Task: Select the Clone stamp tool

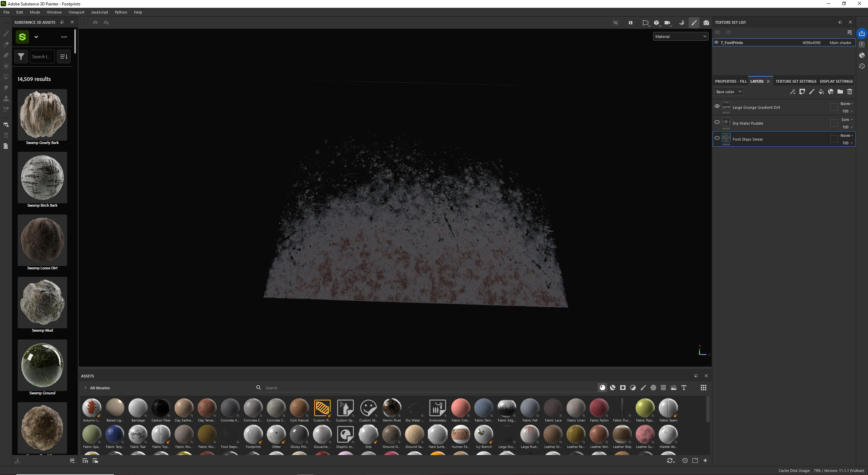Action: 6,98
